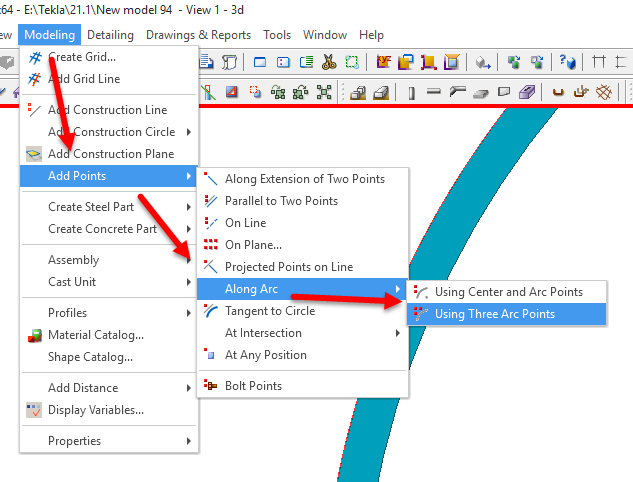Select the On Line point option
Image resolution: width=633 pixels, height=482 pixels.
303,223
